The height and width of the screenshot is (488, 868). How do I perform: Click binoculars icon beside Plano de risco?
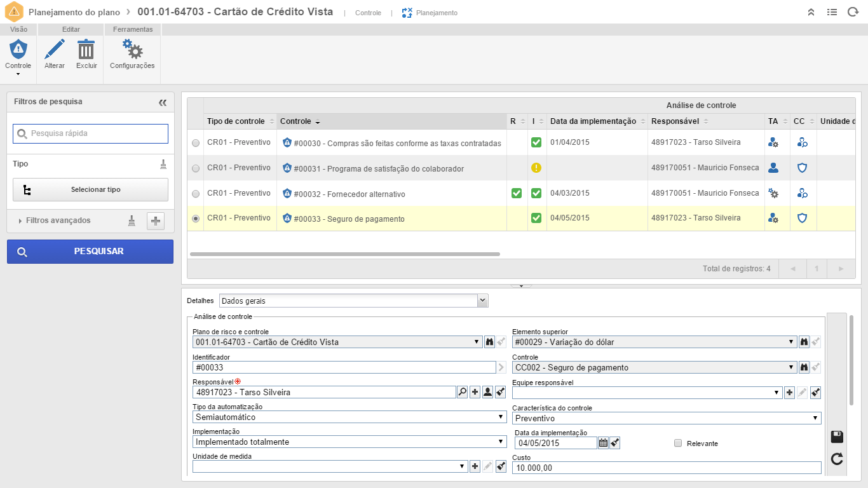coord(489,342)
